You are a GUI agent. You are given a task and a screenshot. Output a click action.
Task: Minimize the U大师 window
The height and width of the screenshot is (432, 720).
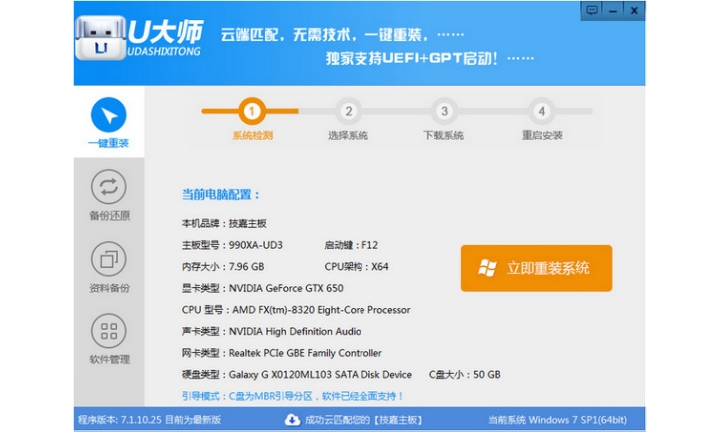[x=613, y=10]
